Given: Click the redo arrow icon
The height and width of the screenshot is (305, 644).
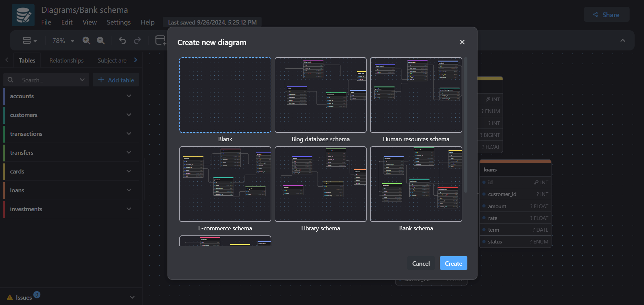Looking at the screenshot, I should 137,41.
